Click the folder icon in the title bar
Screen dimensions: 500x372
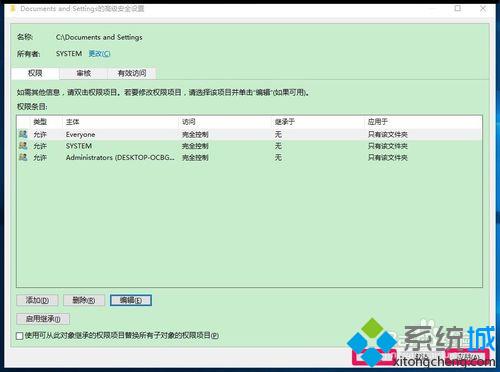pos(13,8)
